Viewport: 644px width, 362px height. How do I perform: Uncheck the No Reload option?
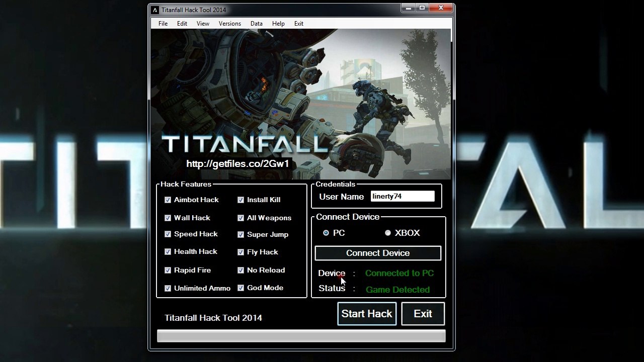(x=240, y=270)
